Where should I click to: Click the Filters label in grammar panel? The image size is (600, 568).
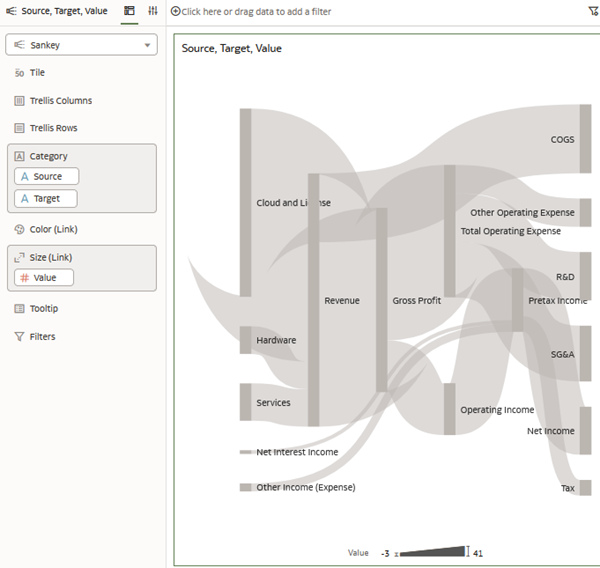[x=42, y=336]
